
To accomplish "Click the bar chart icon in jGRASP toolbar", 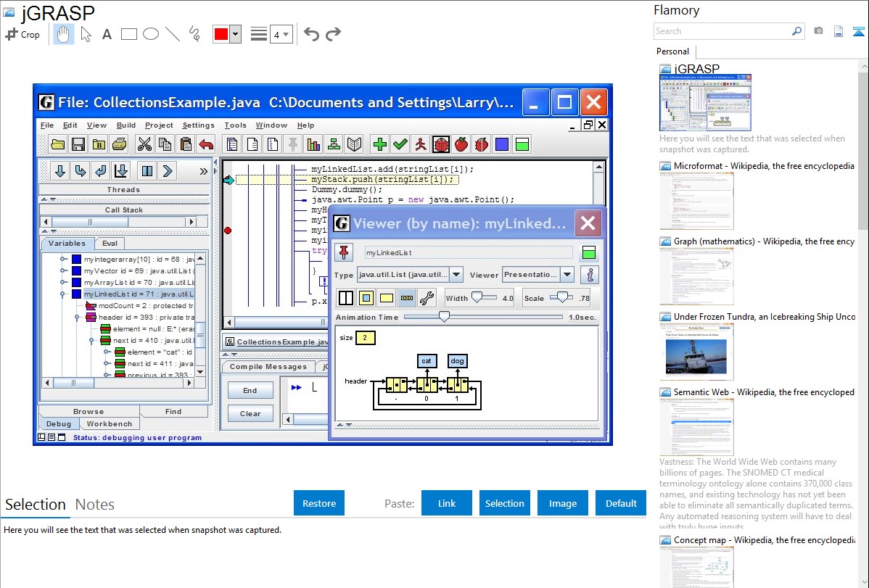I will [x=313, y=145].
